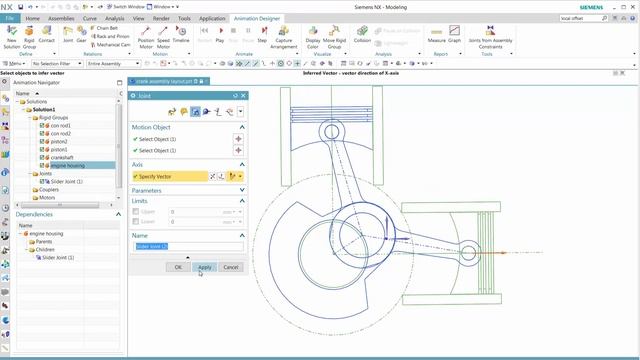Click Joints from Assembly Constraints

(490, 37)
